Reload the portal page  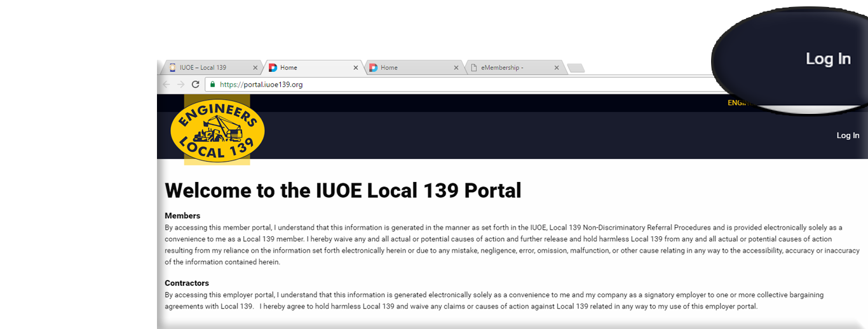(x=196, y=85)
